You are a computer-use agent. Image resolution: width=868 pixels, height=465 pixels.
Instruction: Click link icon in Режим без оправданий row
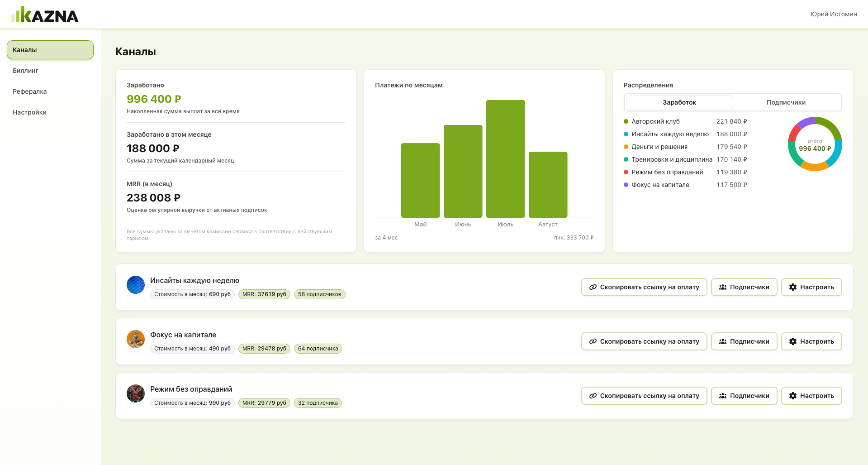click(x=593, y=396)
